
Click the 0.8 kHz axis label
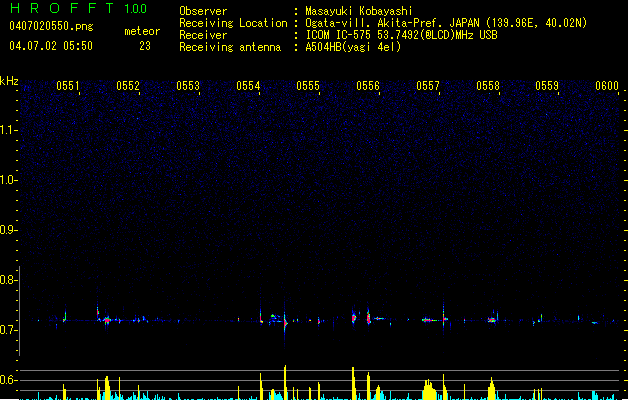8,280
